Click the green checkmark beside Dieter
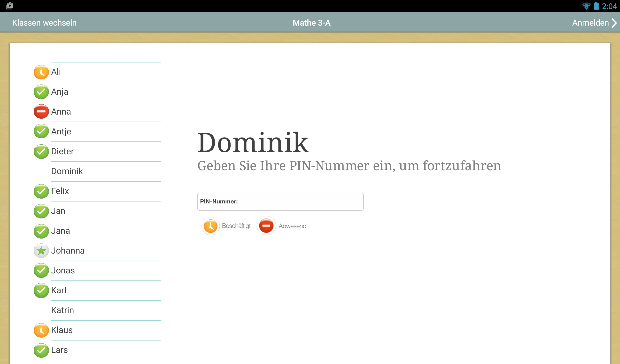 (x=41, y=152)
